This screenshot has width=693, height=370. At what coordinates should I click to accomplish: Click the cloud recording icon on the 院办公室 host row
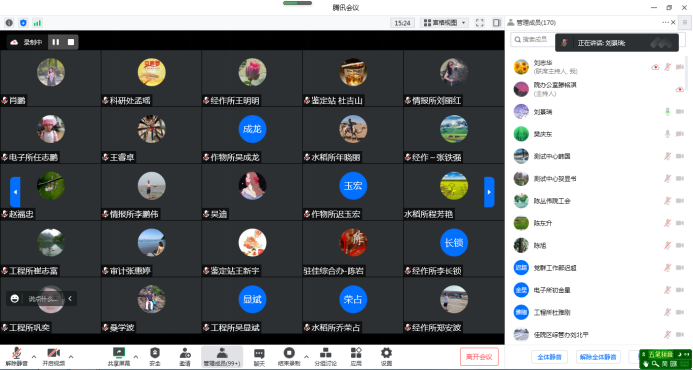[x=680, y=89]
